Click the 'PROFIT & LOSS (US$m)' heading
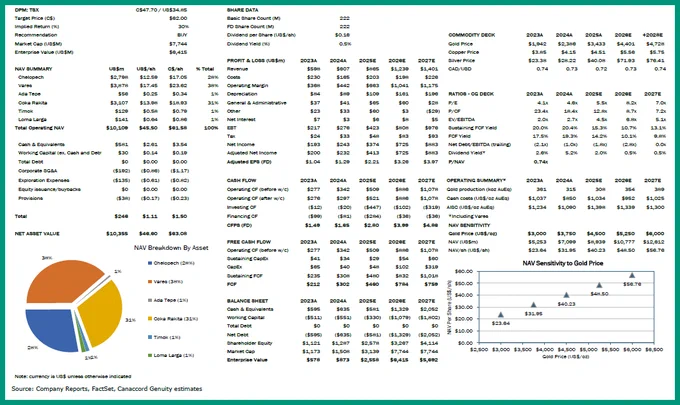Viewport: 680px width, 405px height. pos(256,61)
